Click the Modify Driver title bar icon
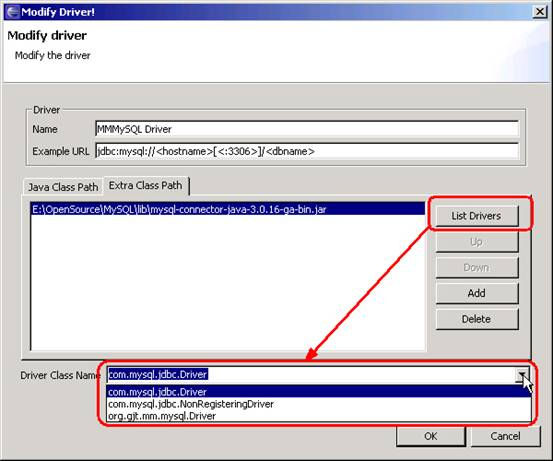 (13, 12)
